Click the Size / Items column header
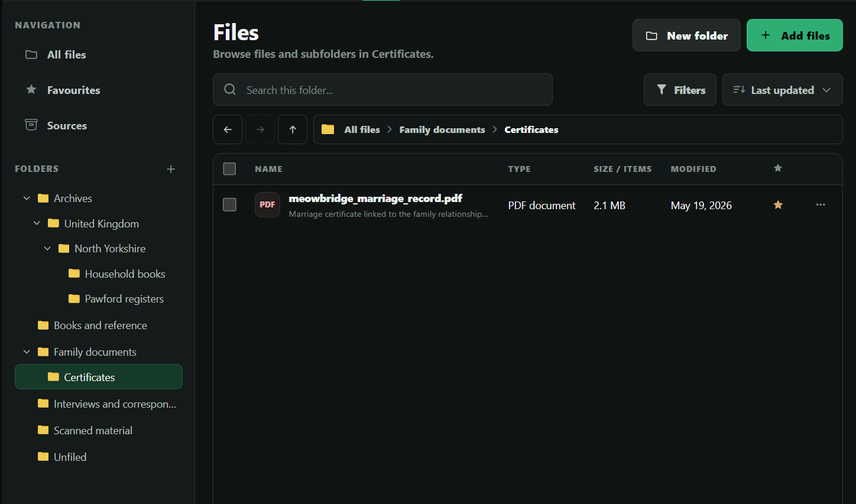Viewport: 856px width, 504px height. click(622, 169)
